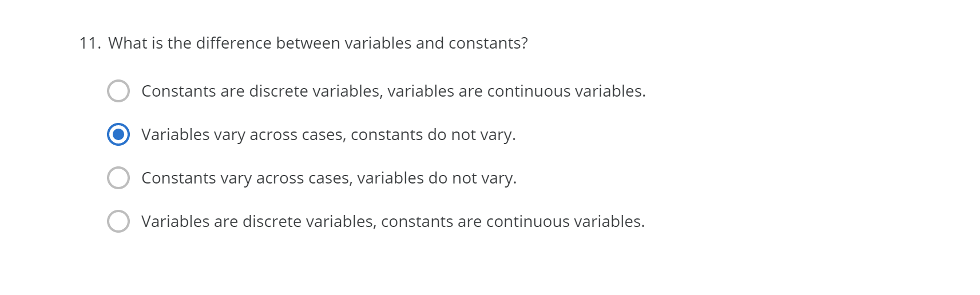Select radio for 'Variables are discrete variables'
The width and height of the screenshot is (980, 295).
click(x=118, y=221)
